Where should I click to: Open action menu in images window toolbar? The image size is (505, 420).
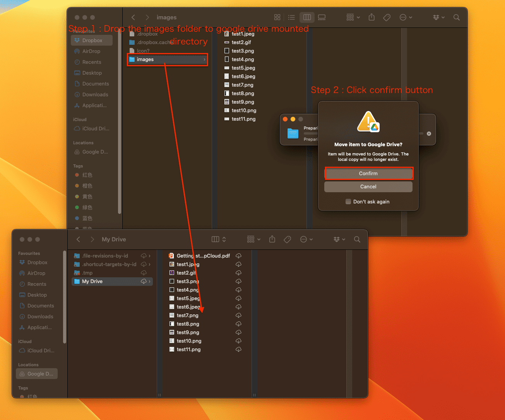pos(406,17)
